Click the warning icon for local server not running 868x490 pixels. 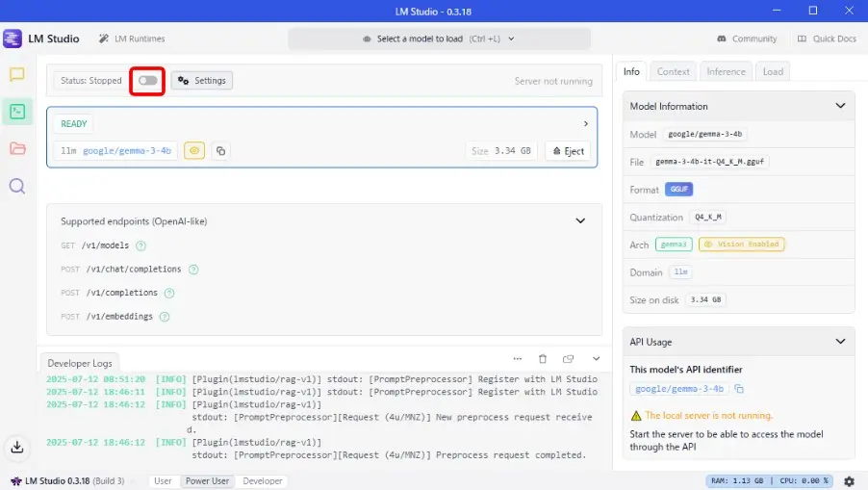point(636,416)
